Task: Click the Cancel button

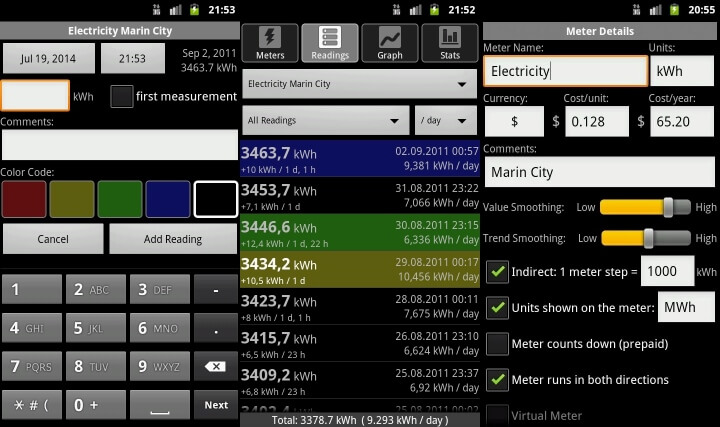Action: (x=53, y=239)
